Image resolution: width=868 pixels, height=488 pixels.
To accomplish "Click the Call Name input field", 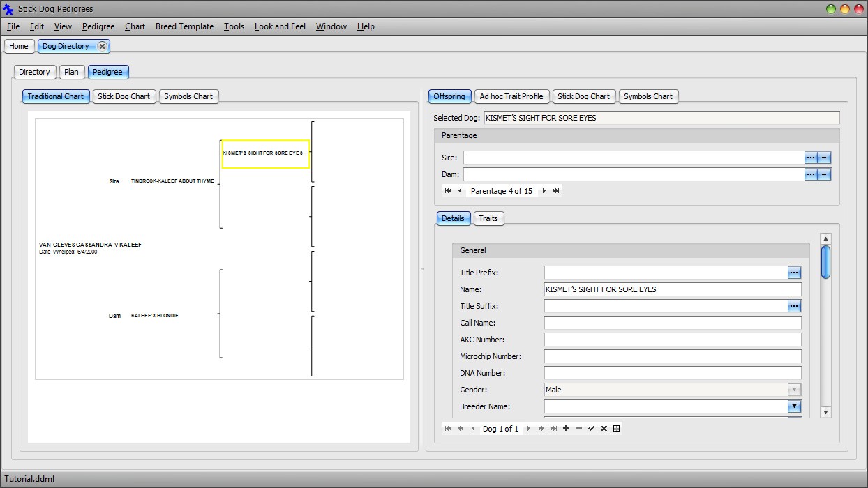I will coord(673,323).
